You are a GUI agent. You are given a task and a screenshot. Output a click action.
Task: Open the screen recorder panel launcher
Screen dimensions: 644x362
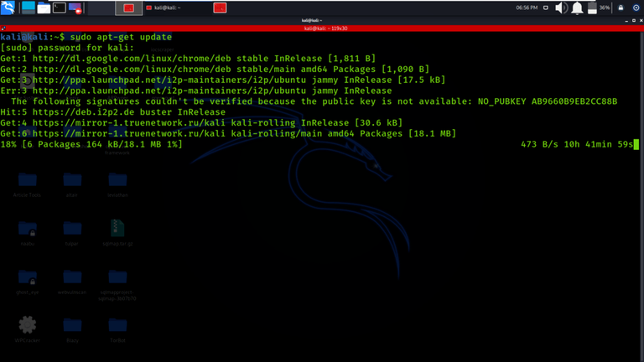click(75, 8)
